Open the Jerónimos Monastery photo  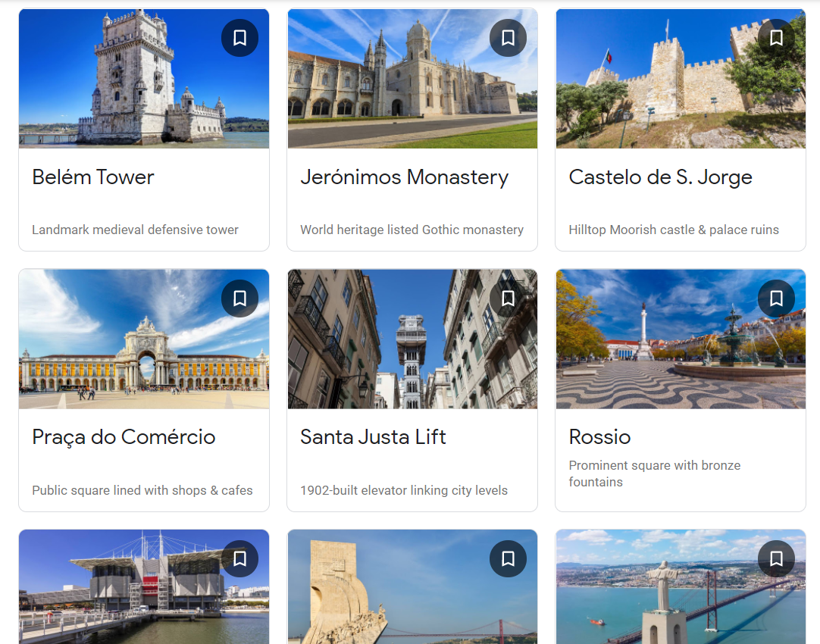click(412, 78)
